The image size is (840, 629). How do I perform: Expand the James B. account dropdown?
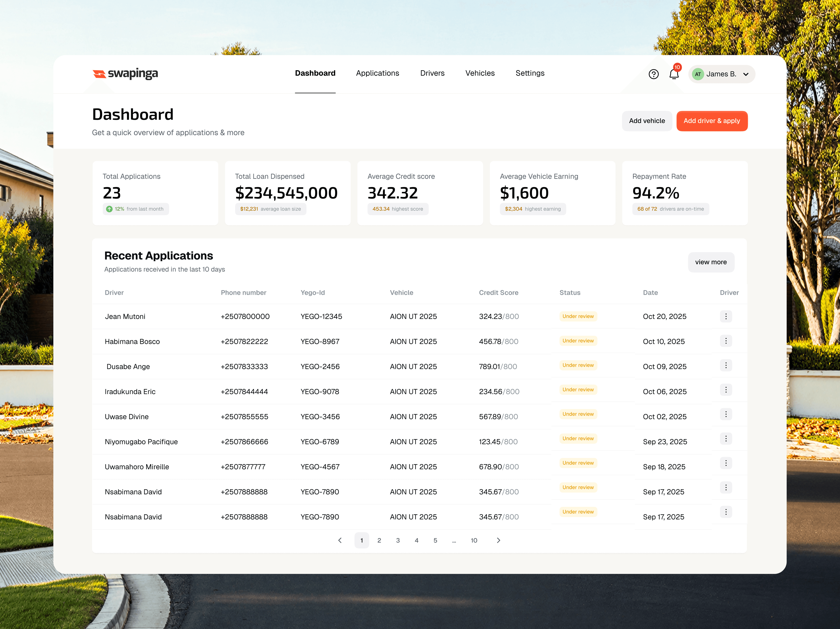[x=746, y=74]
